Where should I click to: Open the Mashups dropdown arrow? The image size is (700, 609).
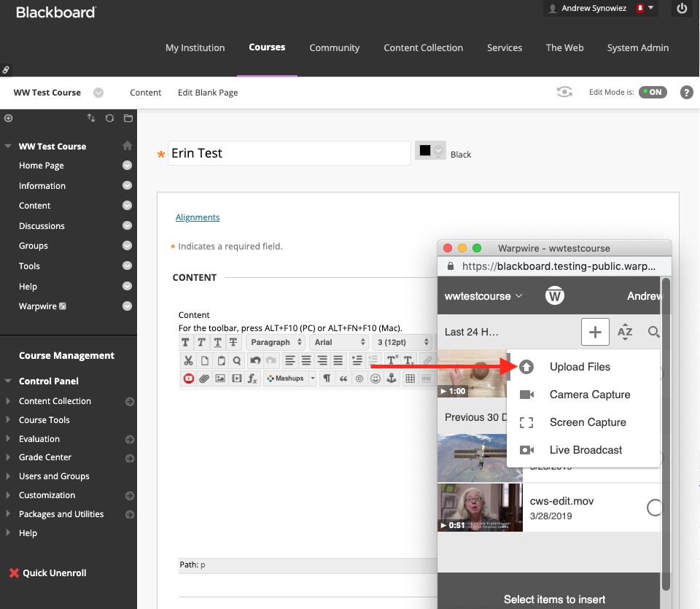pos(313,379)
